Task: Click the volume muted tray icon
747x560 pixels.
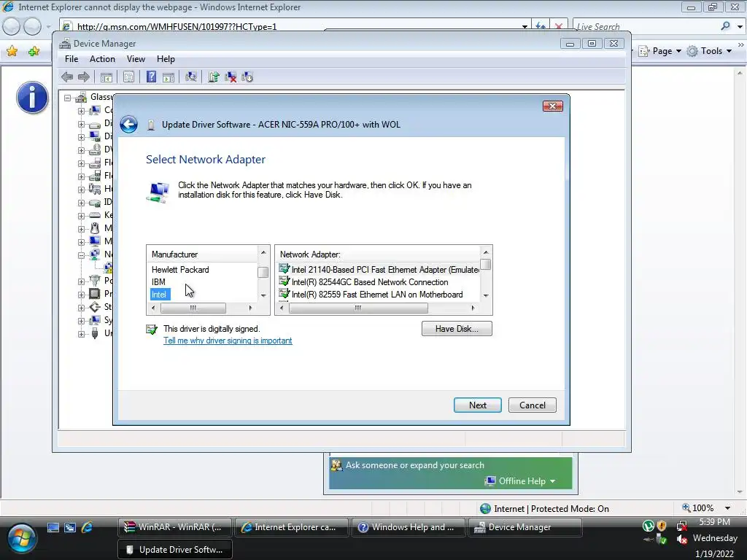Action: 682,540
